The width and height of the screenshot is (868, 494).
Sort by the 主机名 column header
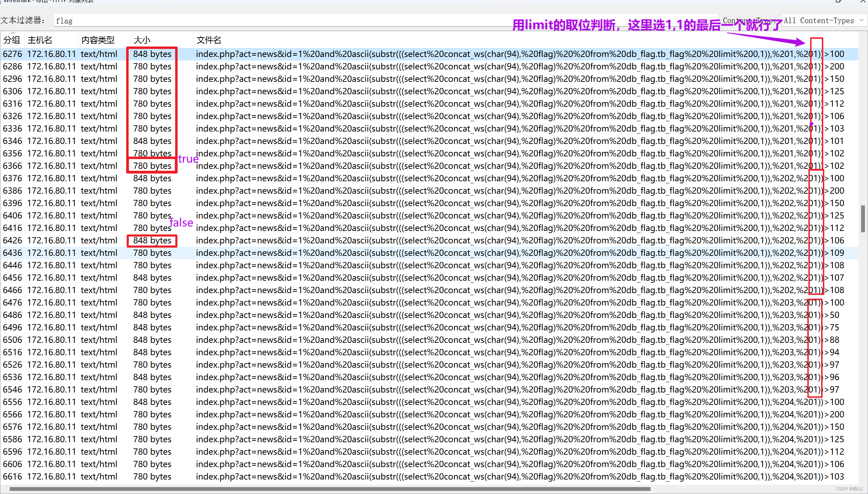click(52, 40)
